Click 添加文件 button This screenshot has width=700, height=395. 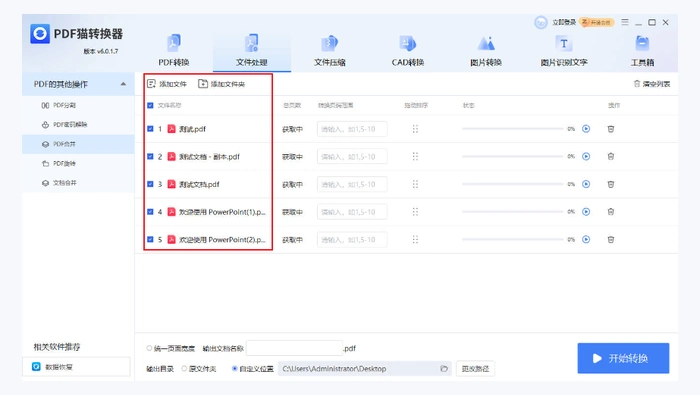167,84
